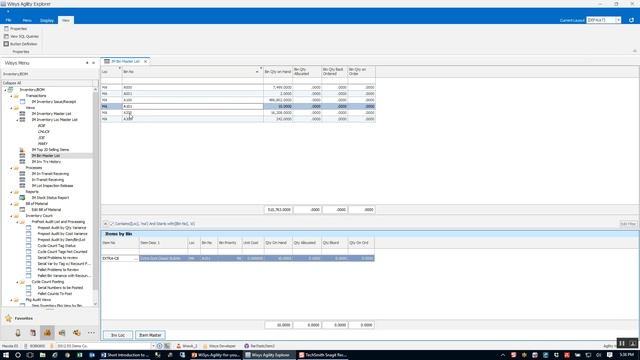Click the Prepost Audit by Qty Variance icon

pyautogui.click(x=29, y=228)
